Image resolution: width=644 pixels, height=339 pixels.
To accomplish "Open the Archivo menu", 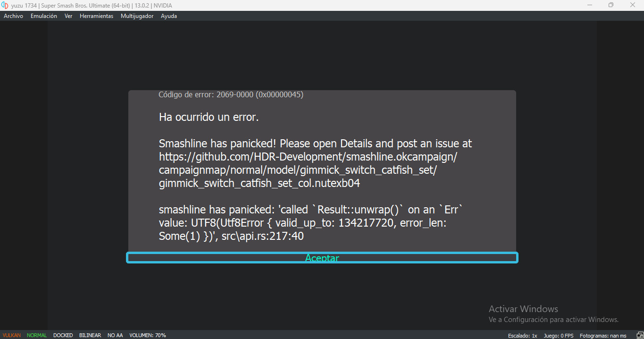I will click(x=13, y=16).
